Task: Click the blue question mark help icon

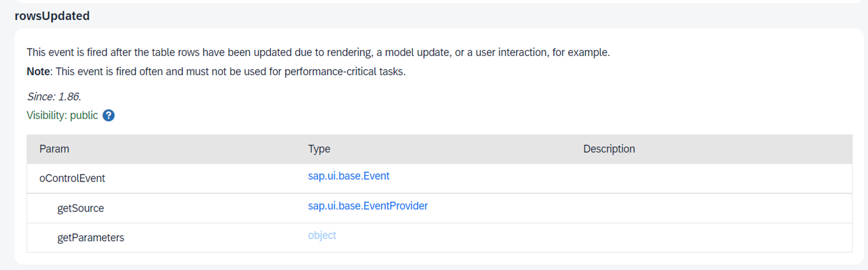Action: (108, 115)
